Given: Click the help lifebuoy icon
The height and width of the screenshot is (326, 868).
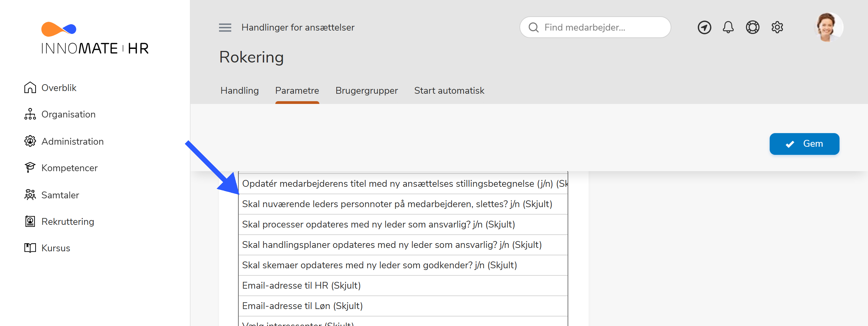Looking at the screenshot, I should (752, 27).
